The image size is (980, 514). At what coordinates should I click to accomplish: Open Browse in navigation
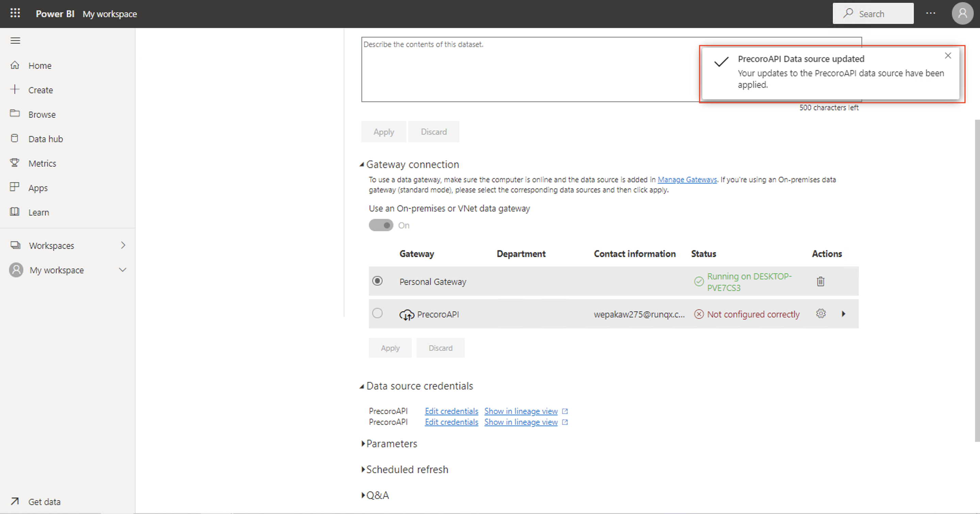coord(42,115)
